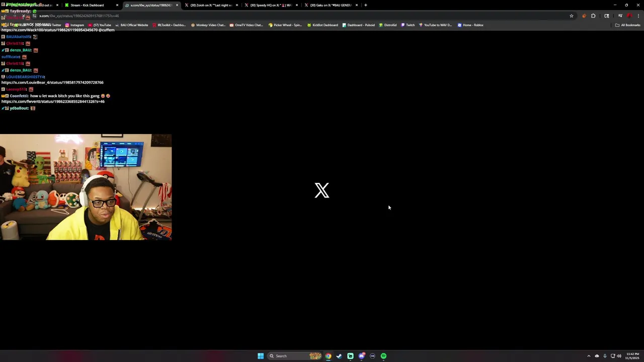
Task: Open LouieBear_4 status link in chat
Action: [x=52, y=82]
